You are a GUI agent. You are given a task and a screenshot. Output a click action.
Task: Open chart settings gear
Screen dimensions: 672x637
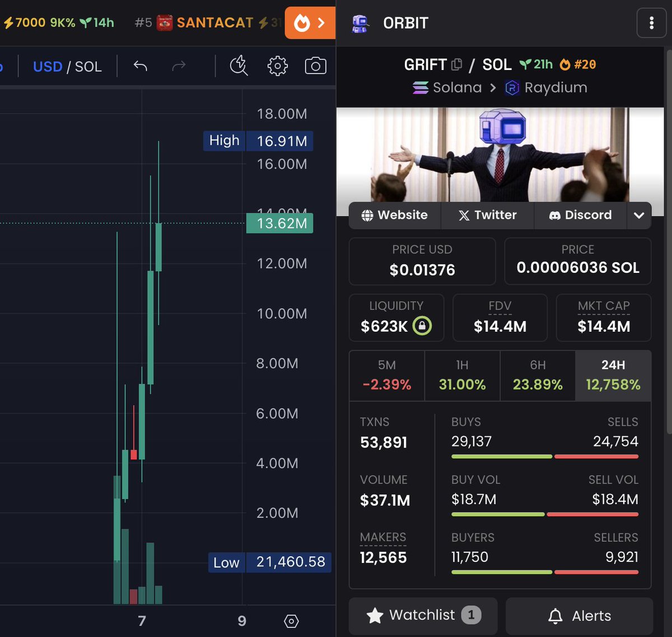pos(277,66)
